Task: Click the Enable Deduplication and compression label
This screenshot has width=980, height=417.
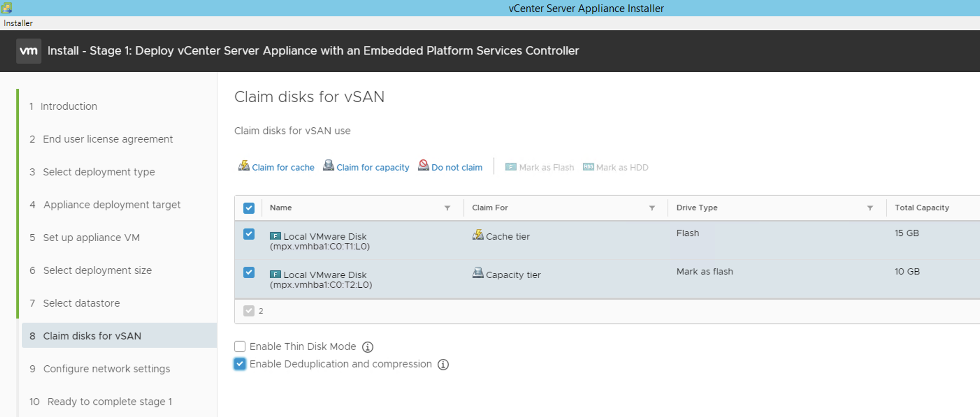Action: (x=341, y=364)
